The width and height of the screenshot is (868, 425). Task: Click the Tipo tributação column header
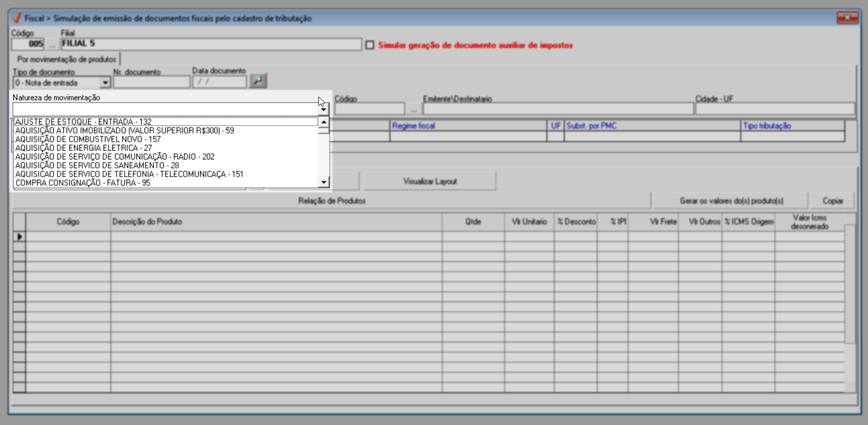coord(792,126)
